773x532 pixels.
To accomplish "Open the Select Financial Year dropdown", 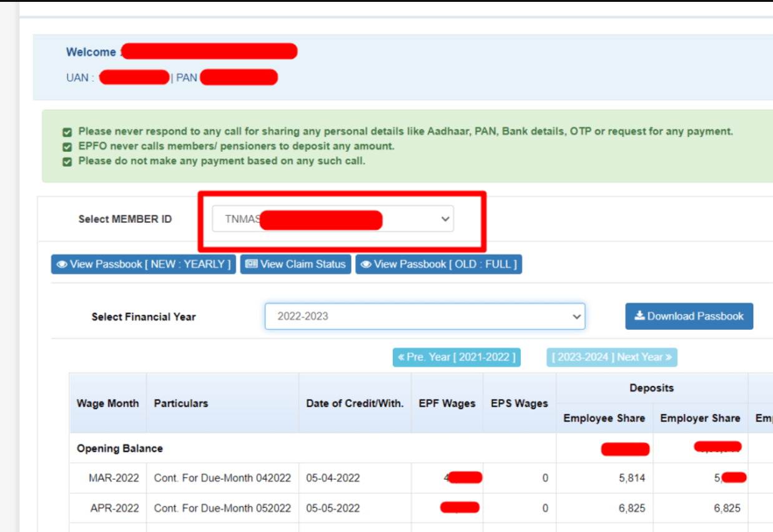I will (425, 317).
